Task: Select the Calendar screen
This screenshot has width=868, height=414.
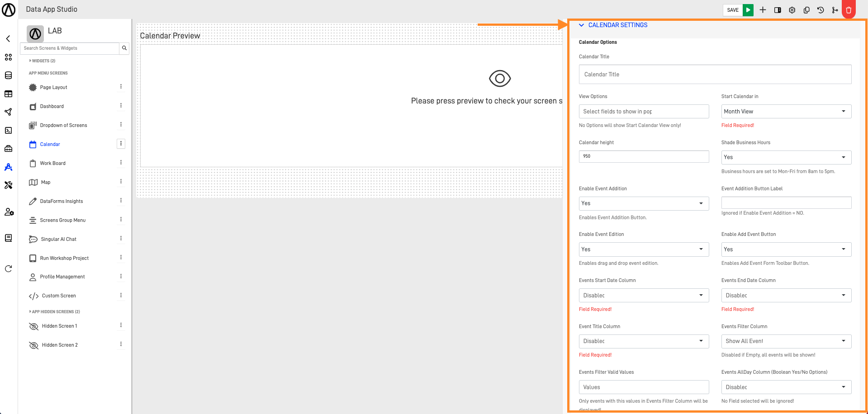Action: pos(50,144)
